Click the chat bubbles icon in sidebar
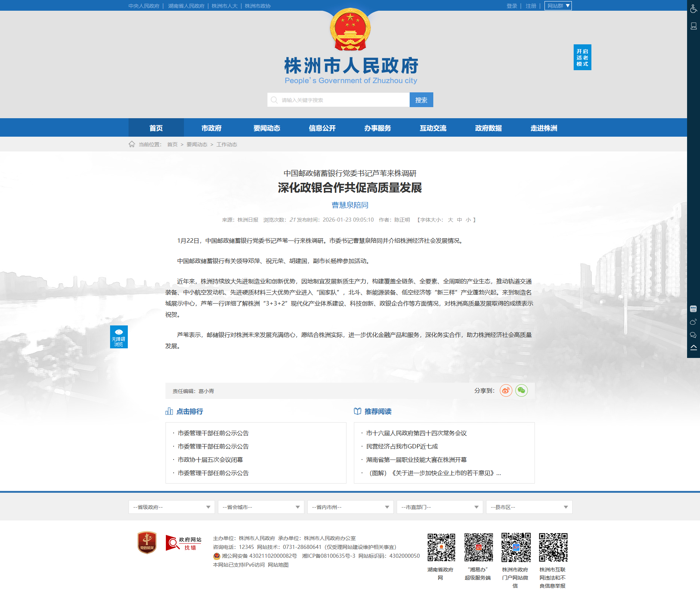The image size is (700, 601). click(693, 335)
